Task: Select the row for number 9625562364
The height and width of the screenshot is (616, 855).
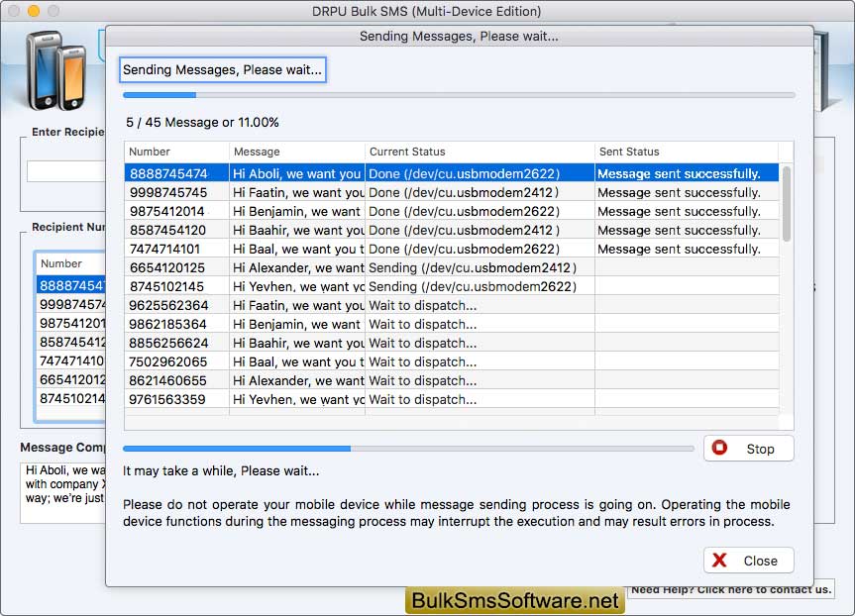Action: [452, 305]
